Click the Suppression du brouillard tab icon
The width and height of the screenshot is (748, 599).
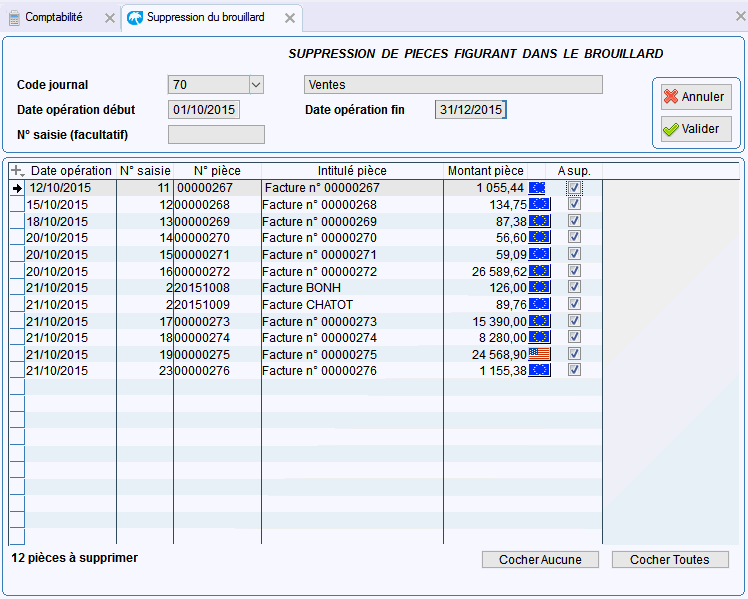tap(135, 18)
